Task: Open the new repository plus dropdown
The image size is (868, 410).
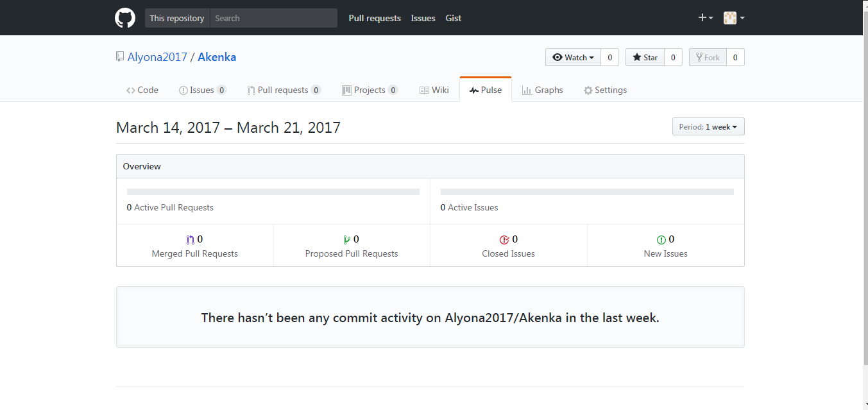Action: 704,17
